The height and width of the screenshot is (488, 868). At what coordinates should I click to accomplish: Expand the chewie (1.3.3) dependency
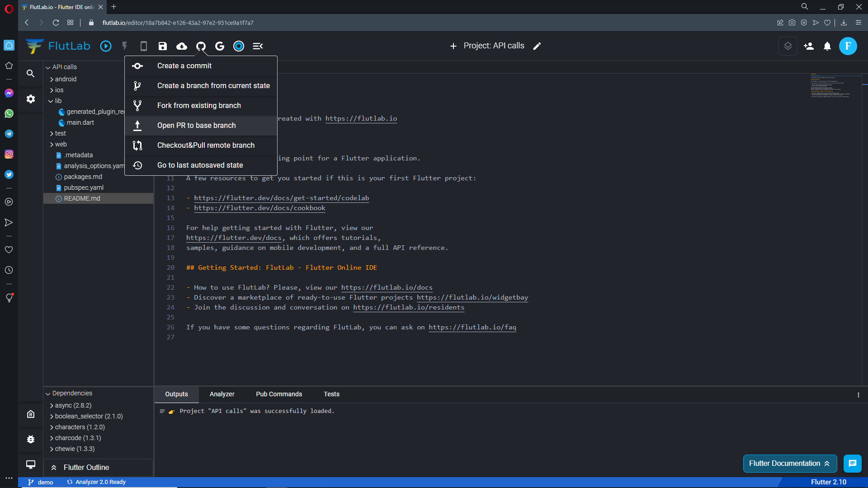pos(52,449)
